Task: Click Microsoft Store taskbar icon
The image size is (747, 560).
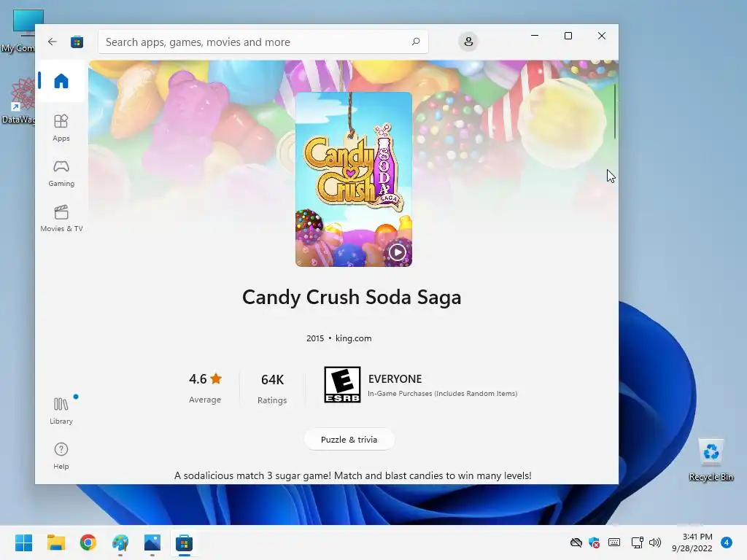Action: (x=184, y=542)
